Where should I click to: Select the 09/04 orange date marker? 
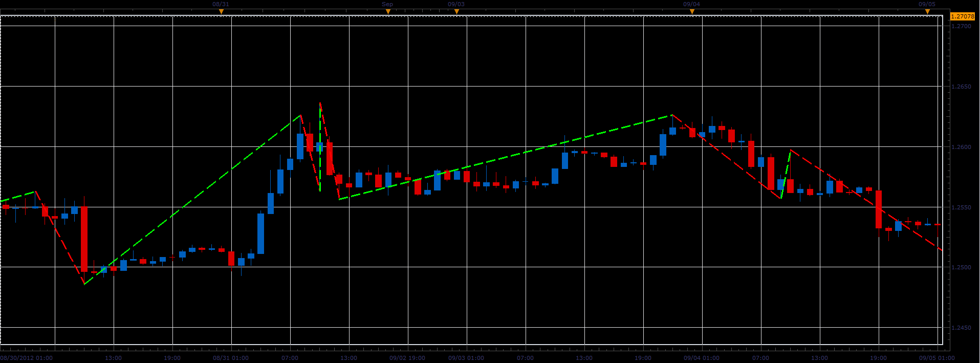[x=692, y=11]
